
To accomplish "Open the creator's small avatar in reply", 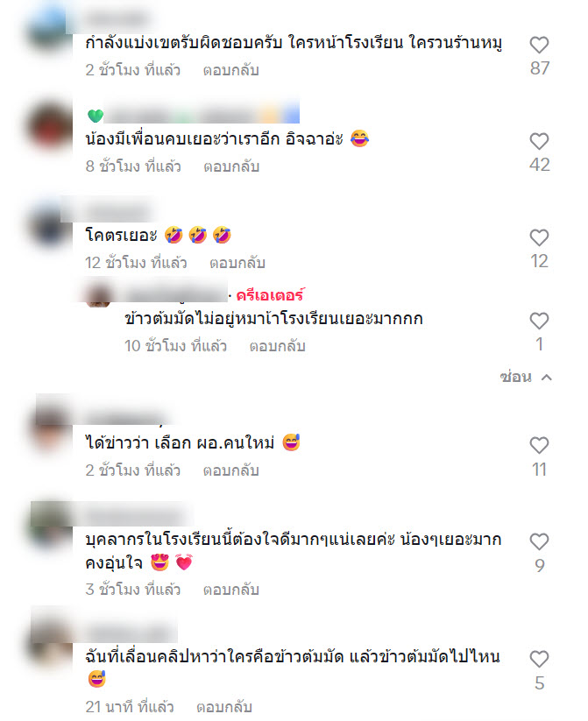I will point(98,294).
